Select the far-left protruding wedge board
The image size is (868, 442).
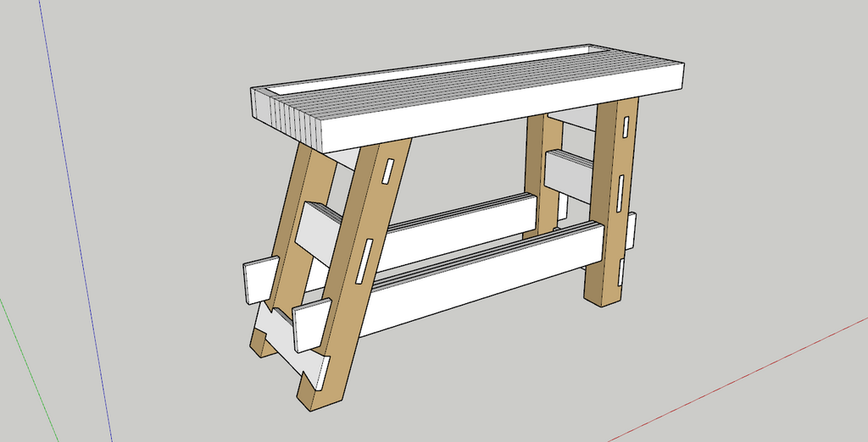pyautogui.click(x=261, y=280)
